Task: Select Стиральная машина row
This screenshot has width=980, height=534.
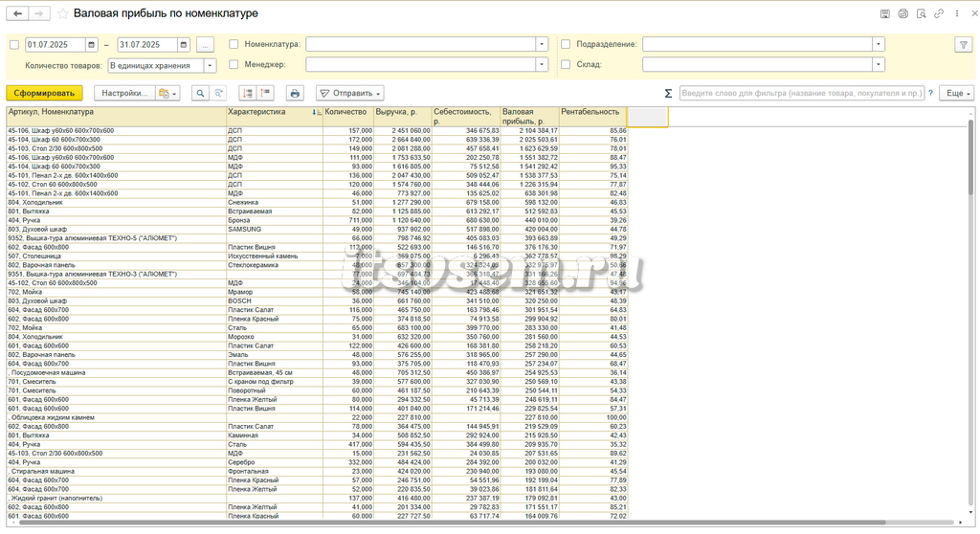Action: tap(317, 472)
